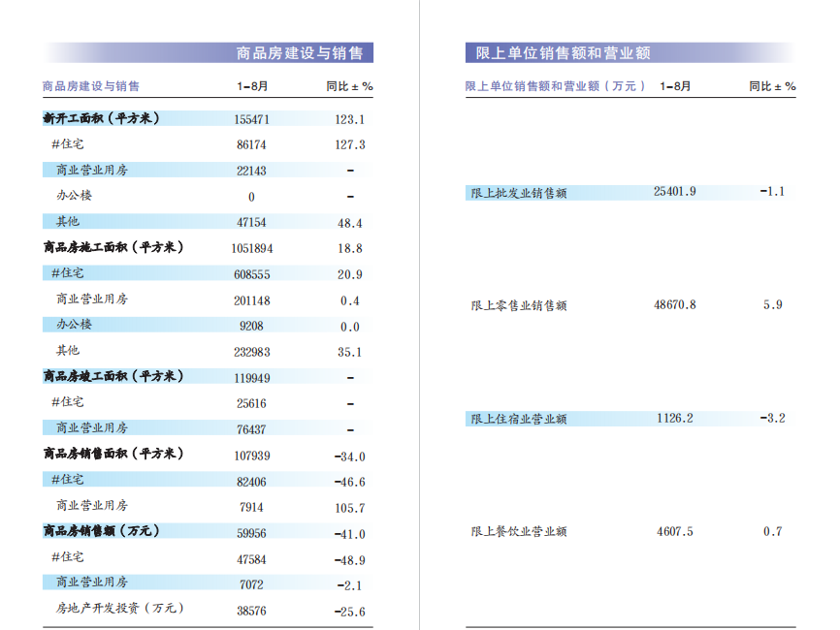Click the value 201148
840x630 pixels.
click(x=252, y=300)
